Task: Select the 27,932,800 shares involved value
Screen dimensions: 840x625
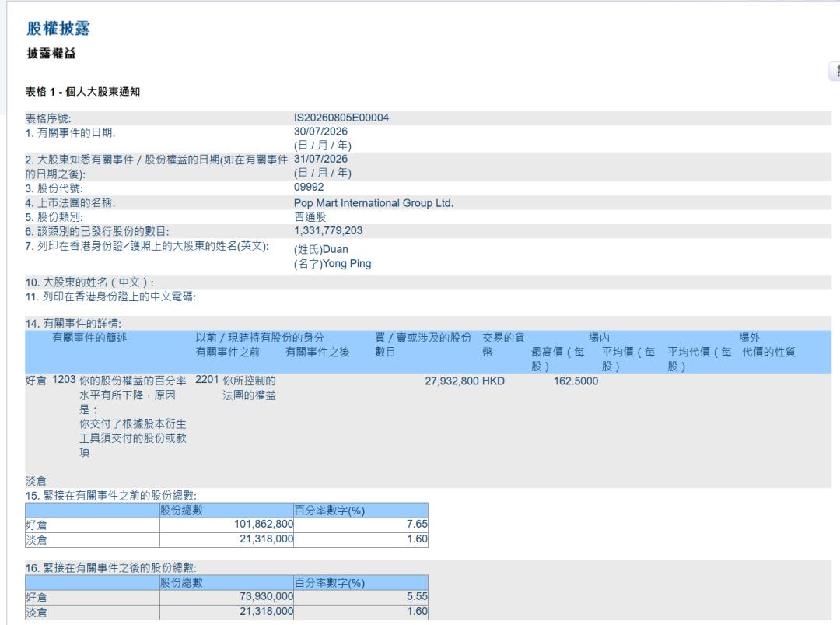Action: [x=452, y=381]
